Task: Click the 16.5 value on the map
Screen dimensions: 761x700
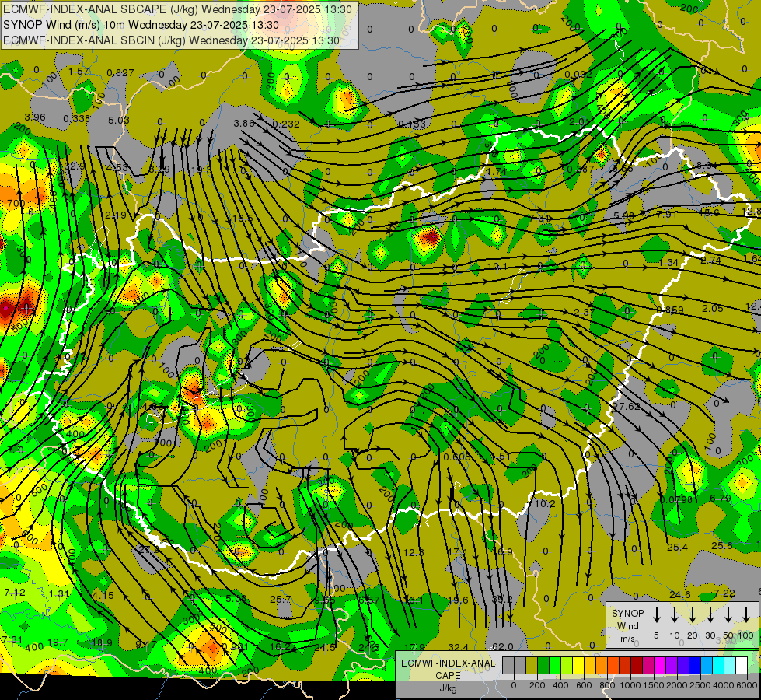Action: (243, 218)
